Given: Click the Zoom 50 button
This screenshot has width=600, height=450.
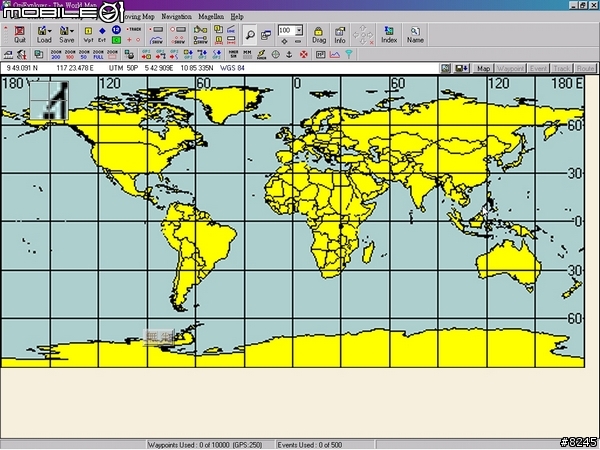Looking at the screenshot, I should click(84, 54).
